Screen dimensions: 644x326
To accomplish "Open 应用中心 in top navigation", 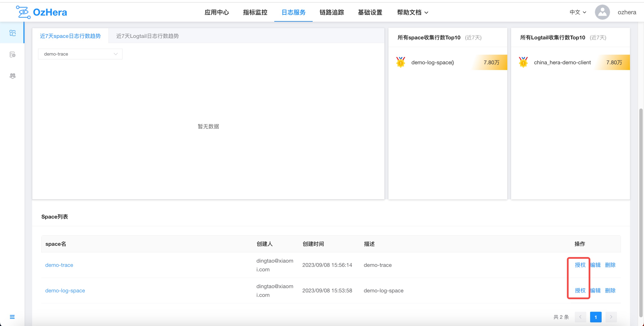I will [x=217, y=13].
